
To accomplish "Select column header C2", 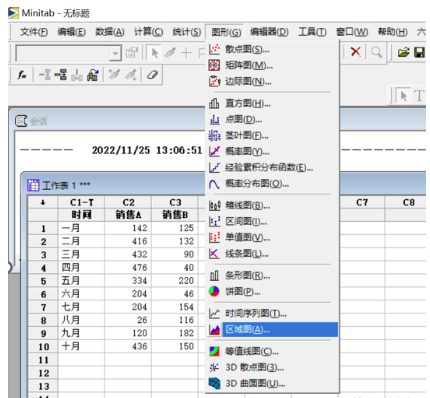I will pyautogui.click(x=128, y=202).
